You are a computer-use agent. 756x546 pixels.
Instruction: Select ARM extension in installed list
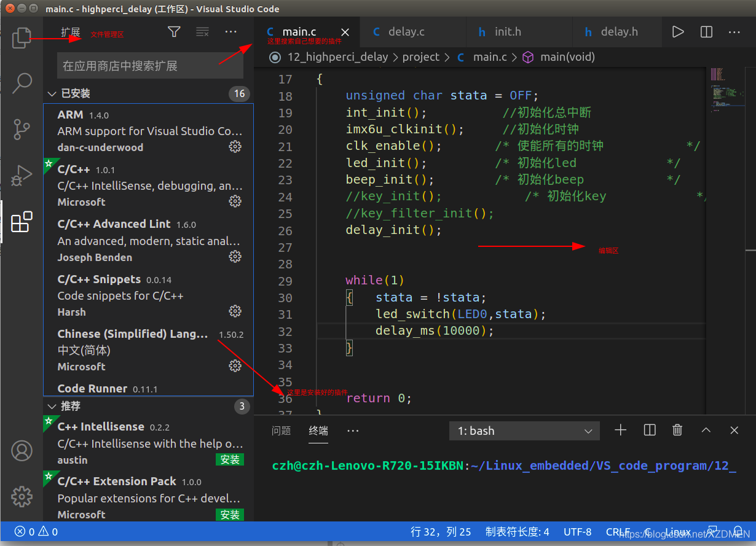click(148, 131)
